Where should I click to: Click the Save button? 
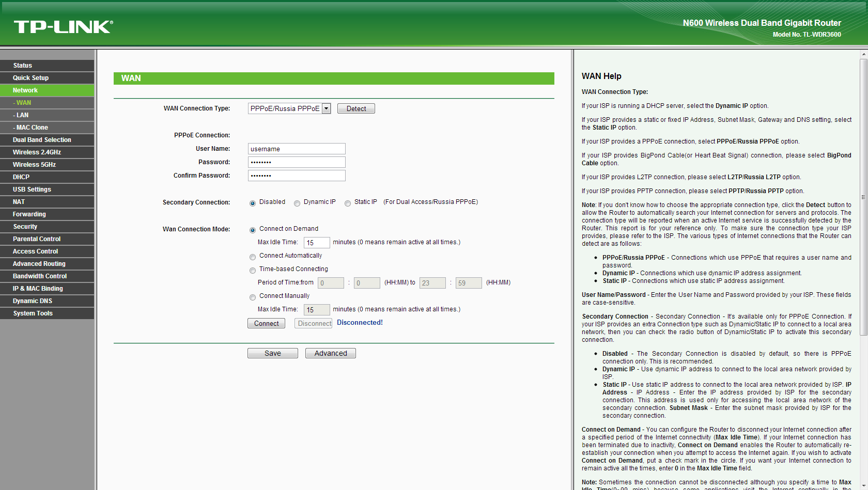click(273, 353)
